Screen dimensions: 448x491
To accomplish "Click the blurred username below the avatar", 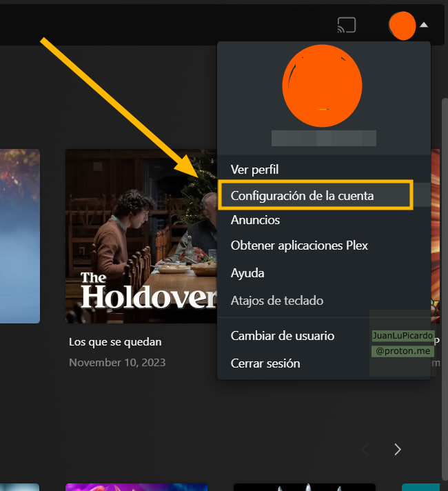I will click(323, 137).
